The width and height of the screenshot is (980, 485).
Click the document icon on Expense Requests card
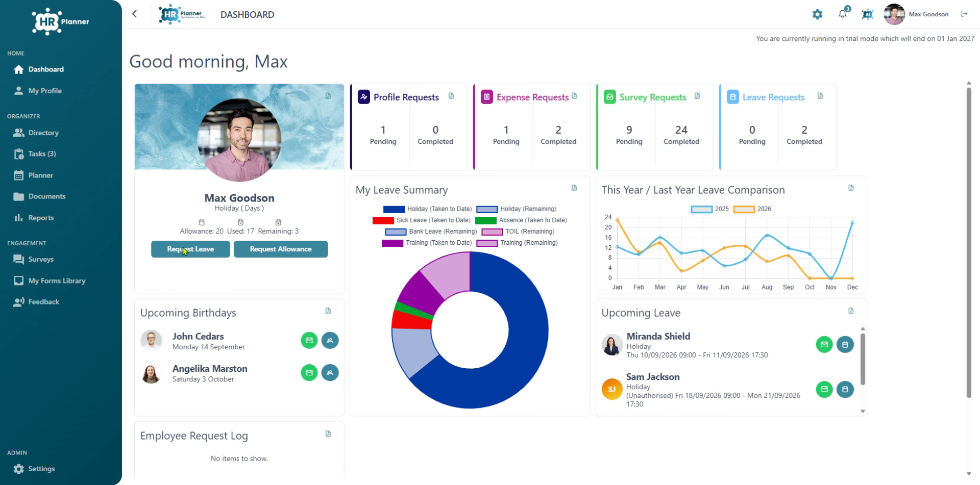tap(574, 96)
